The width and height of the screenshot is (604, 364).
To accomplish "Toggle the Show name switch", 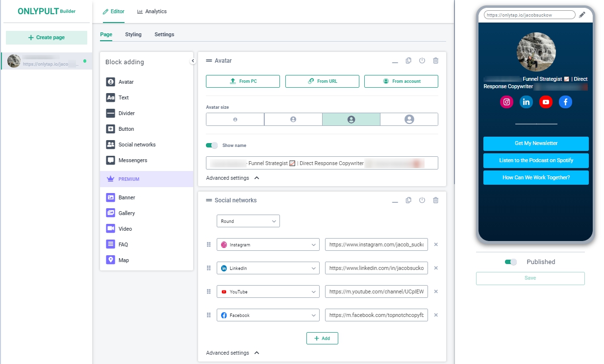I will click(x=212, y=146).
